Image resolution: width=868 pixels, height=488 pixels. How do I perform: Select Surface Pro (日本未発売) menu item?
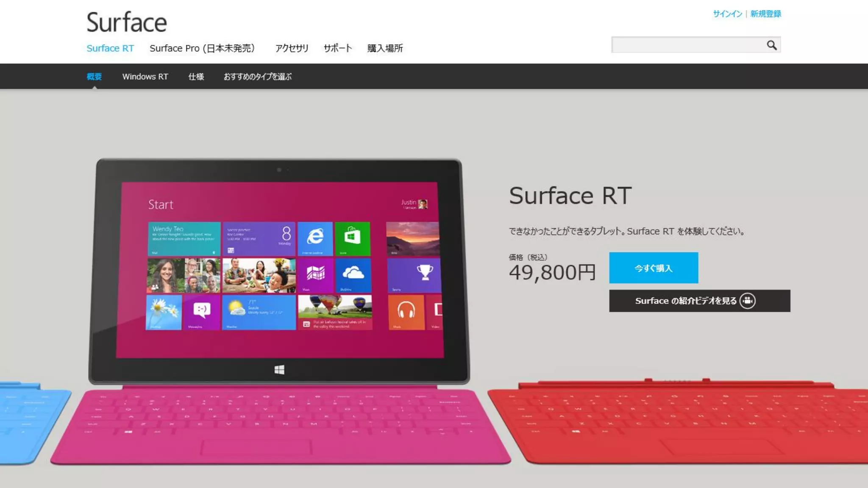pyautogui.click(x=202, y=48)
